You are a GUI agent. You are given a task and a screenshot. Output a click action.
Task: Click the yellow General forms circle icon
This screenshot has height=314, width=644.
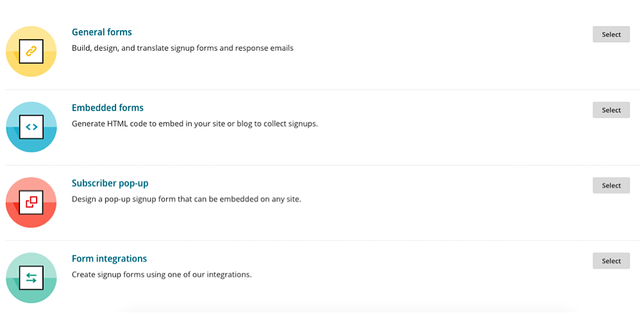coord(31,51)
